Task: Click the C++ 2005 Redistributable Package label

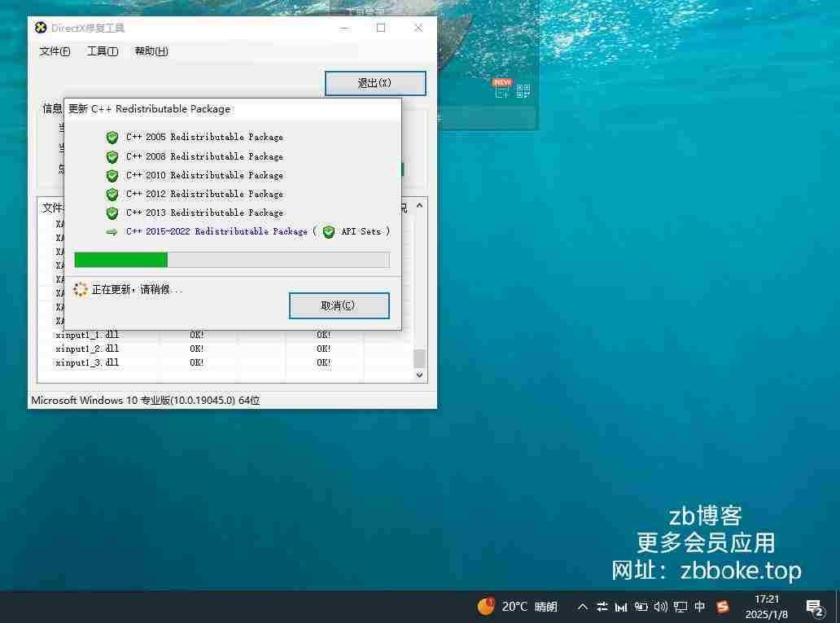Action: pyautogui.click(x=204, y=138)
